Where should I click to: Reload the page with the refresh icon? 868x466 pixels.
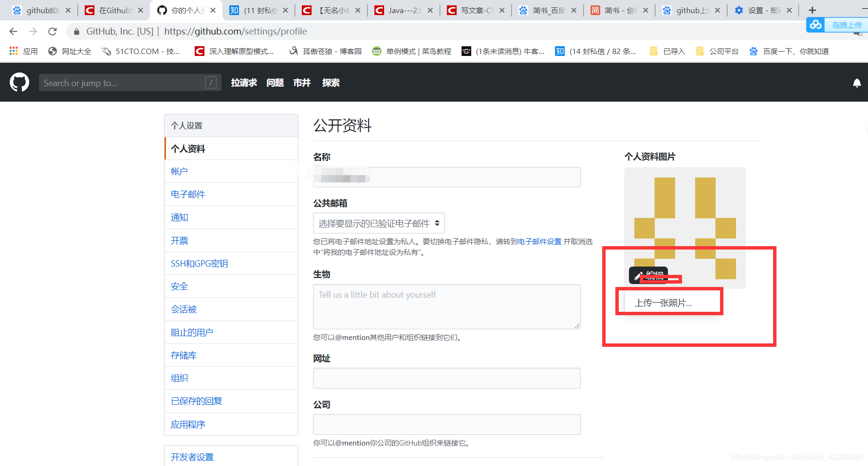pos(52,31)
